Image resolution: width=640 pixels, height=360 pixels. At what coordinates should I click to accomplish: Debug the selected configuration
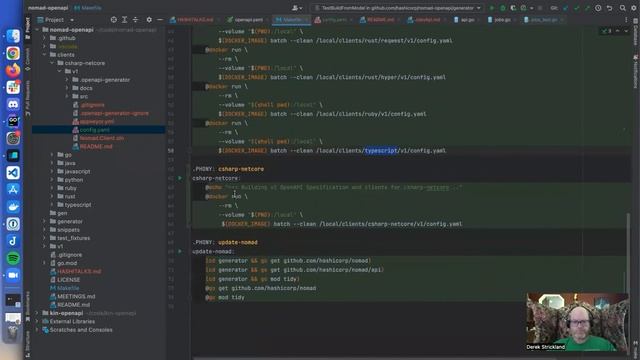[x=502, y=8]
